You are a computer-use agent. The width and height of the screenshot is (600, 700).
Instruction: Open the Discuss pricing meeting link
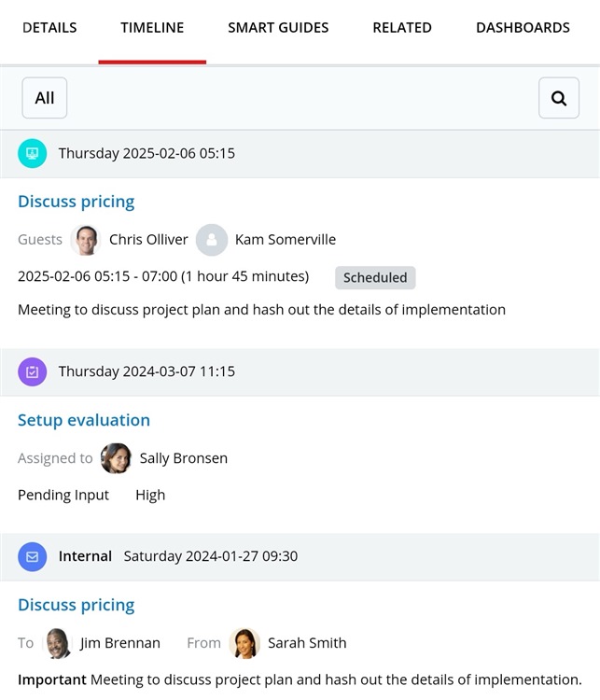coord(77,202)
